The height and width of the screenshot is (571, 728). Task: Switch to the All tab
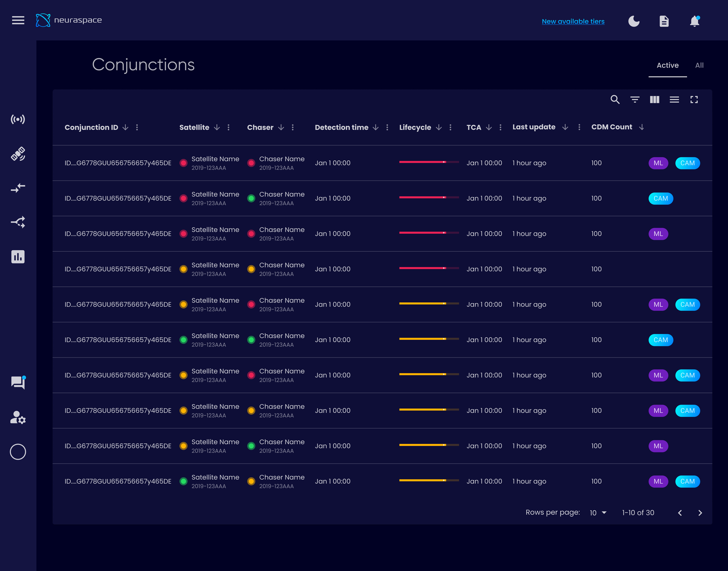click(x=699, y=66)
